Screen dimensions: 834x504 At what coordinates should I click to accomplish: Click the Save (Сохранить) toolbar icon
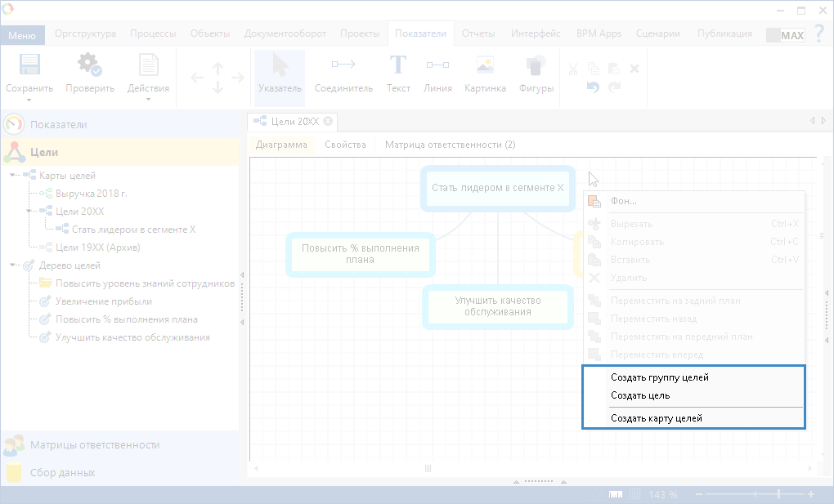click(29, 66)
